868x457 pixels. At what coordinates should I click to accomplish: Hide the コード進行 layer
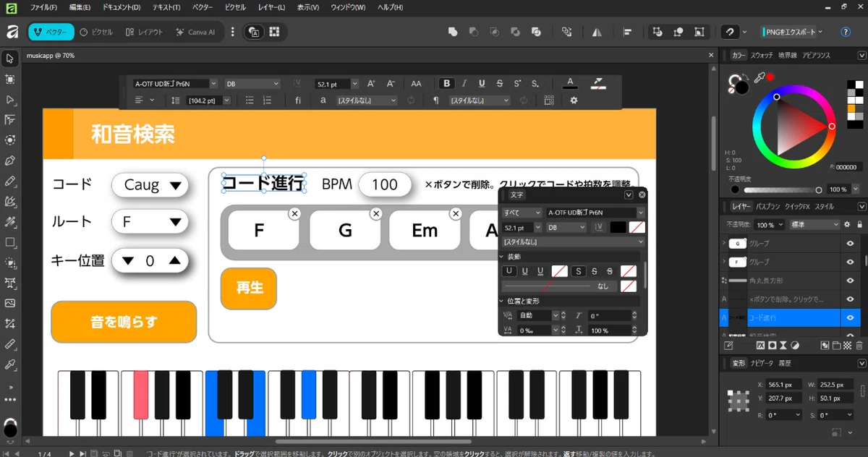851,317
